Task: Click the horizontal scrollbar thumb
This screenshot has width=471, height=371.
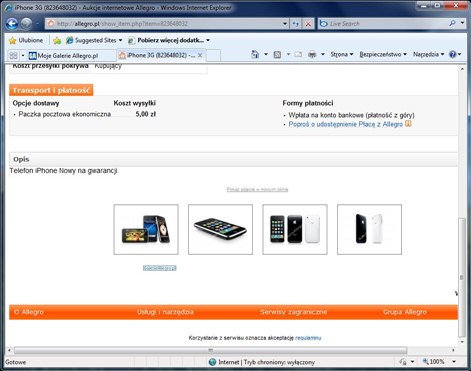Action: click(x=211, y=350)
